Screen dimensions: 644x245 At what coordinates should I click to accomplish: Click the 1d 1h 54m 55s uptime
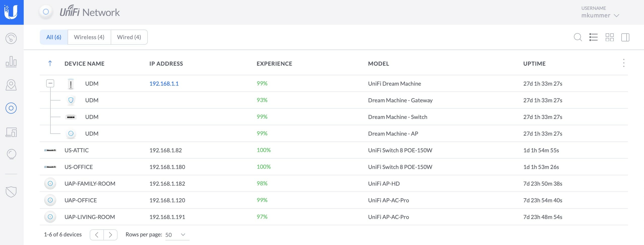coord(541,150)
